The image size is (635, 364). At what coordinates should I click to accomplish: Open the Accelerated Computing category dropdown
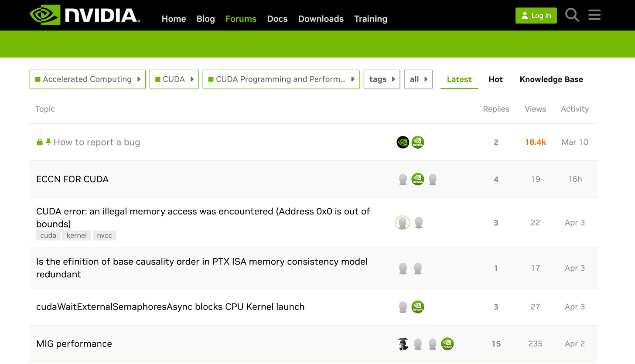88,79
